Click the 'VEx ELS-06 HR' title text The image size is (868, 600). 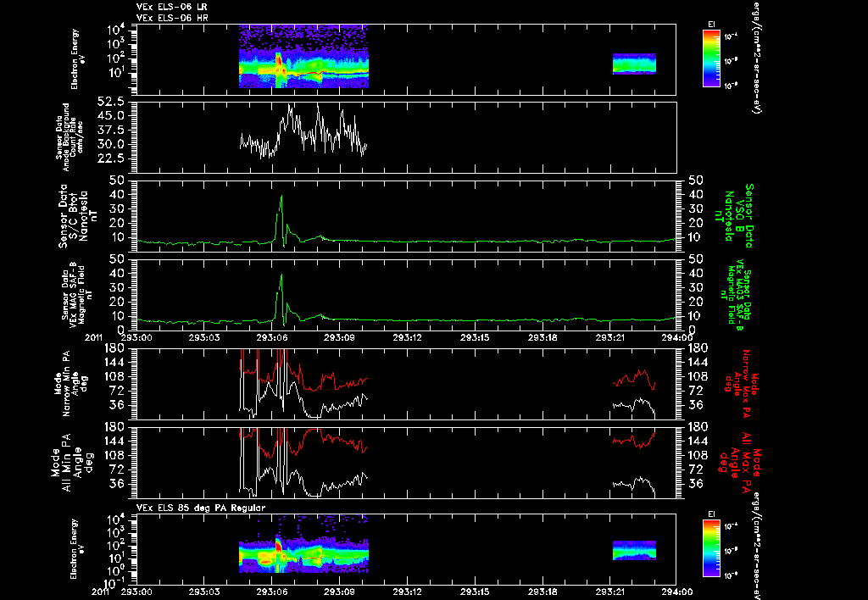pyautogui.click(x=171, y=19)
